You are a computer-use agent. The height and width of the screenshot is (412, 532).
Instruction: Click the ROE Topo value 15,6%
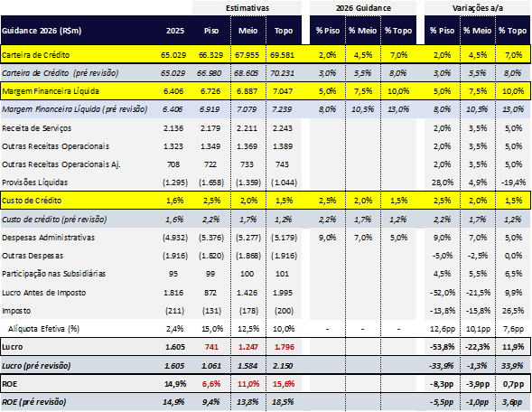click(284, 384)
